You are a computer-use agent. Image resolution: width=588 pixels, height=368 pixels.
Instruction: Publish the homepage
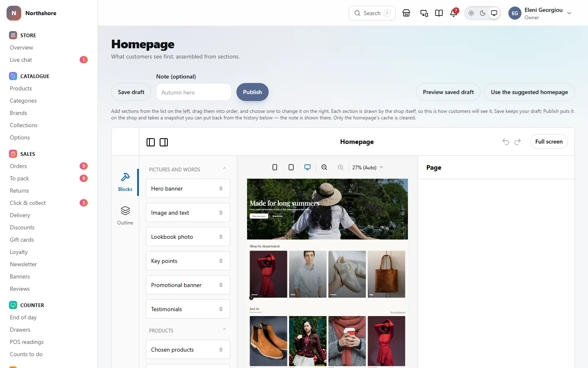click(252, 92)
